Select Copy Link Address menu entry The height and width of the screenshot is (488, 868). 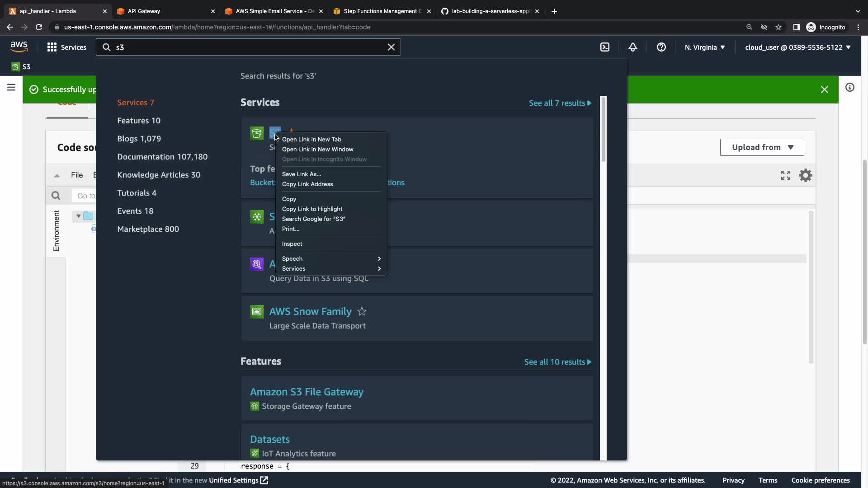pos(307,184)
